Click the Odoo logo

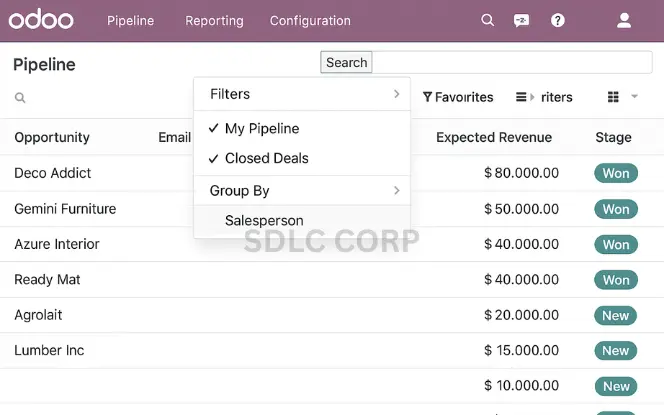click(x=41, y=19)
